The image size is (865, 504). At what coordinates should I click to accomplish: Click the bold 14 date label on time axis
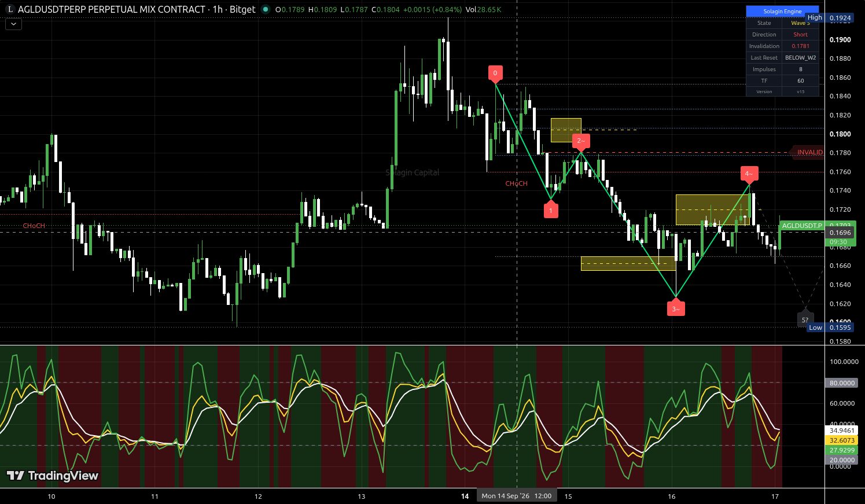465,496
